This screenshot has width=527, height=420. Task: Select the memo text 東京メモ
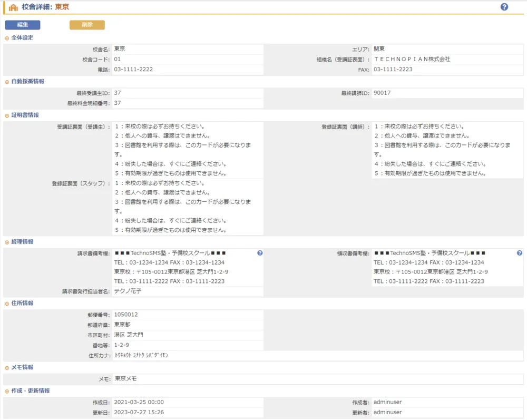click(126, 379)
